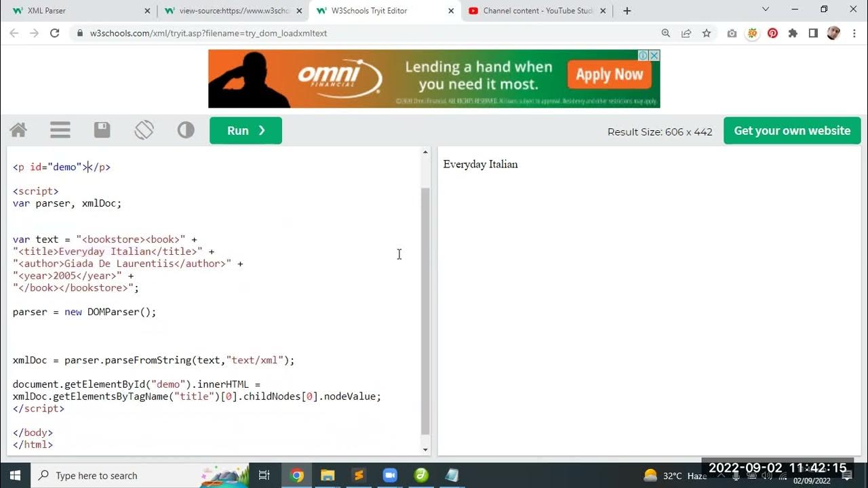
Task: Run the code with the Run button
Action: pyautogui.click(x=245, y=131)
